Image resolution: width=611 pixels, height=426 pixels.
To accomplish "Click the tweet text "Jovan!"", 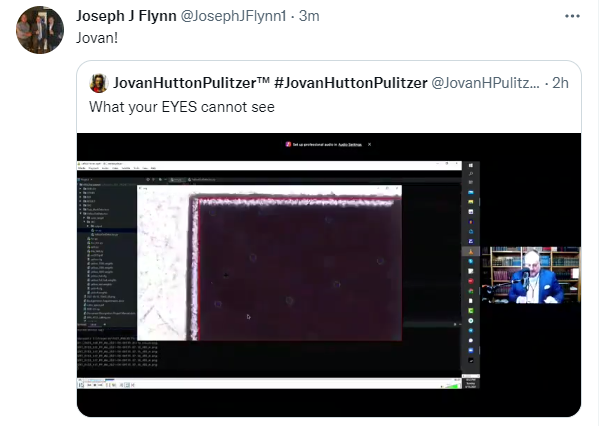I will pos(97,38).
